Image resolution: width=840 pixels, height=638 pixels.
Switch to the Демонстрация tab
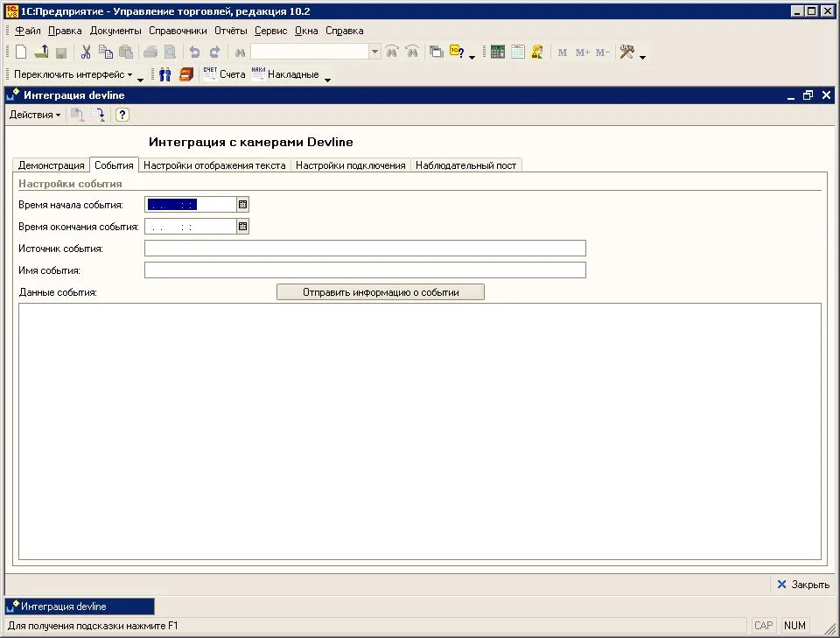(x=52, y=165)
